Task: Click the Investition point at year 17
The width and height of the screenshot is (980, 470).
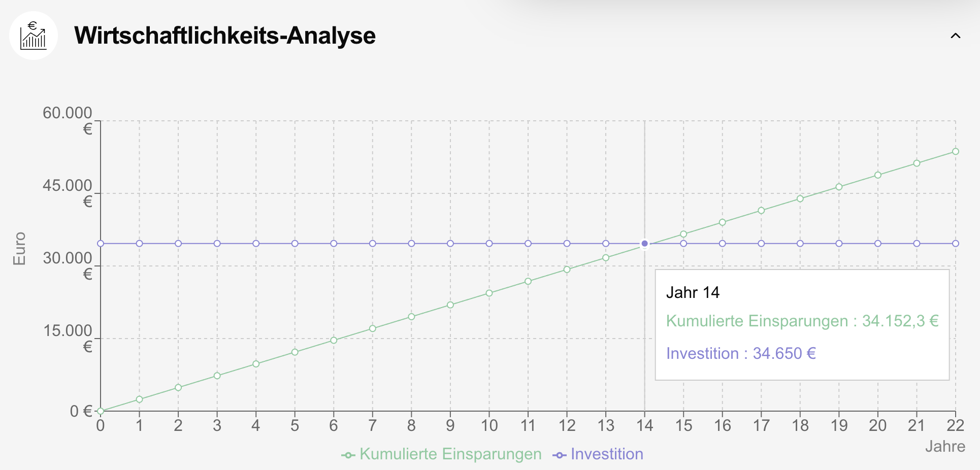Action: [x=761, y=244]
